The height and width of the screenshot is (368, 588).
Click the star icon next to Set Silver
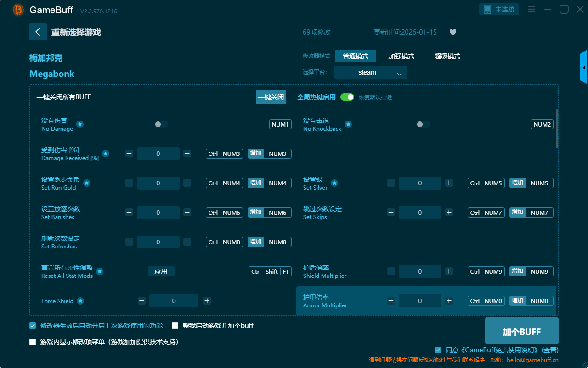click(x=334, y=183)
